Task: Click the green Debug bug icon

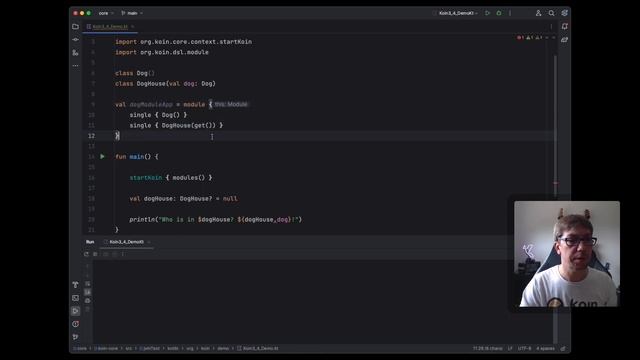Action: [x=499, y=13]
